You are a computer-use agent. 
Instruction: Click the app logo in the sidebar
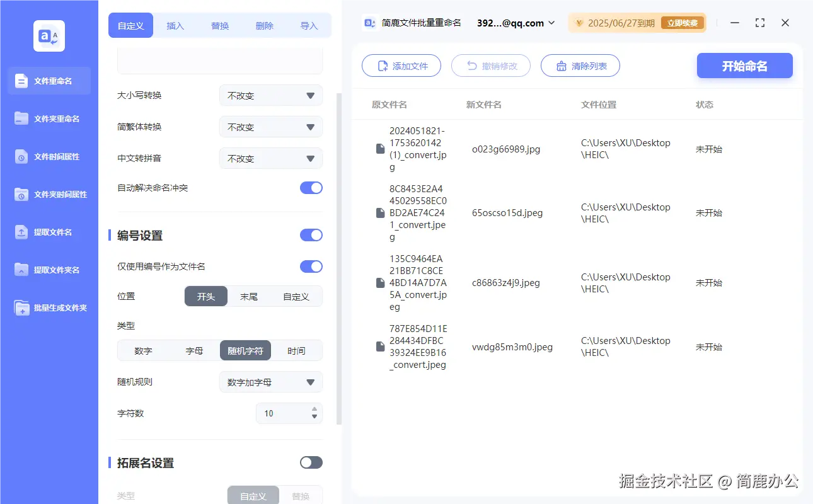(49, 36)
